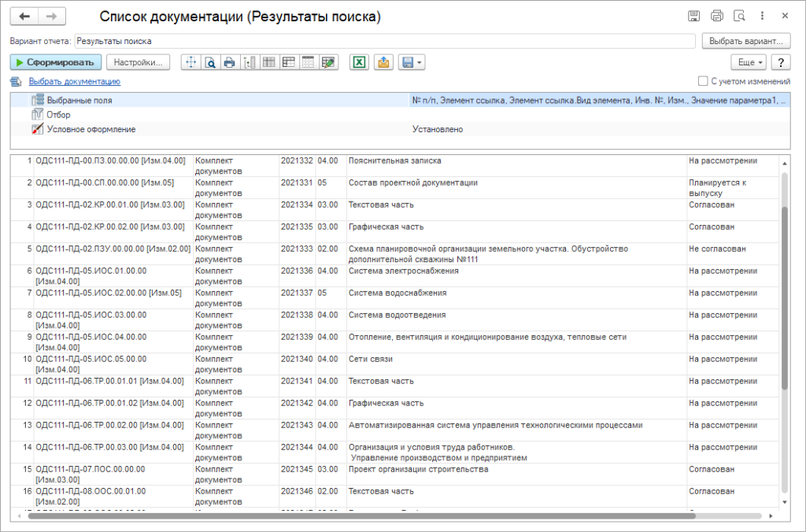Click the plain table grid toolbar icon
This screenshot has width=806, height=532.
[269, 62]
